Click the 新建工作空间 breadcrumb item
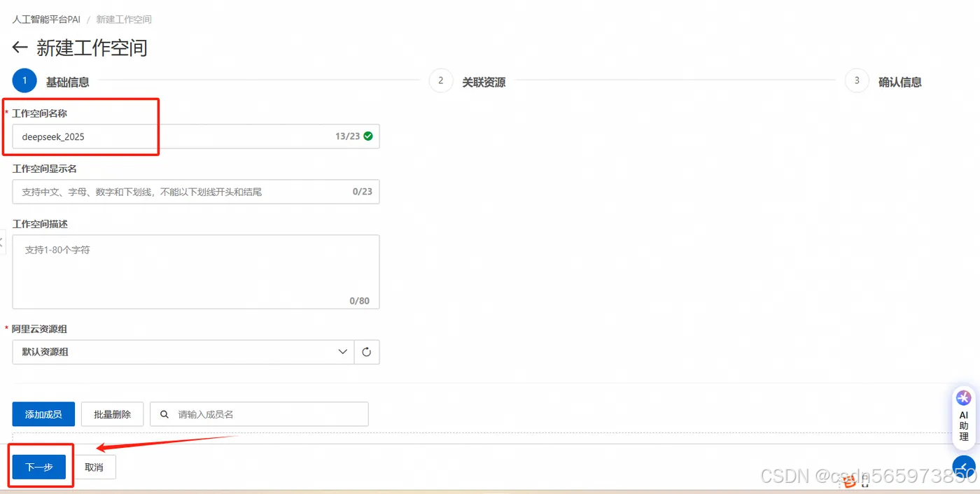Image resolution: width=980 pixels, height=494 pixels. 124,20
